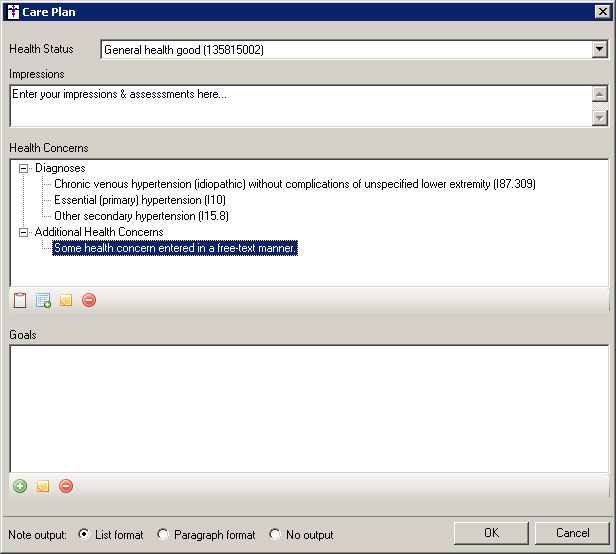
Task: Click the yellow note icon under Health Concerns
Action: pos(66,300)
